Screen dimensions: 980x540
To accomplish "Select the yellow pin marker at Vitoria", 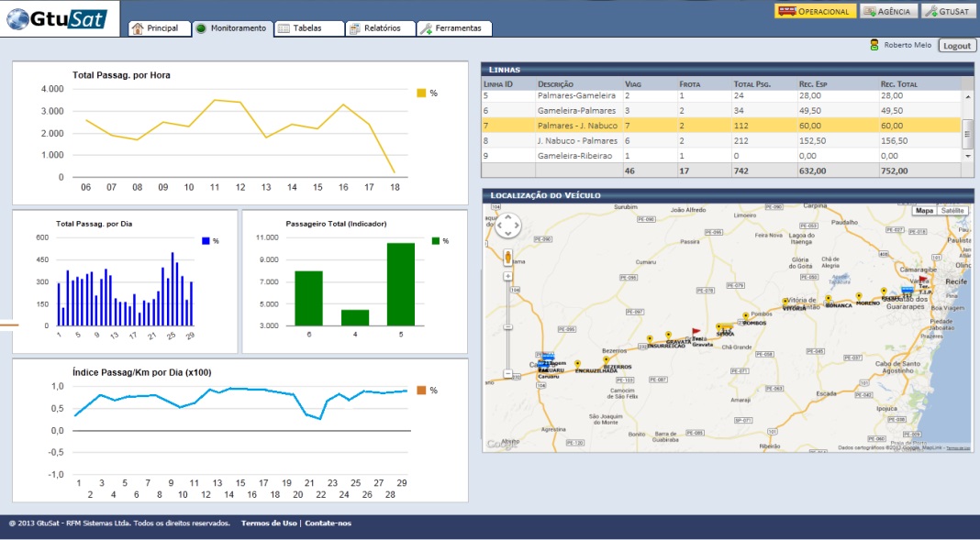I will coord(785,302).
